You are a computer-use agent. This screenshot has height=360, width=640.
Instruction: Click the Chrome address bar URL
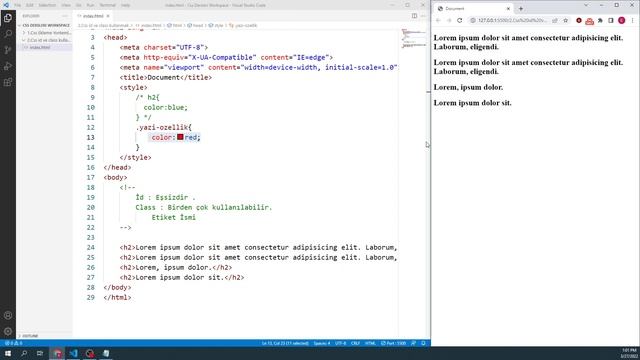512,20
